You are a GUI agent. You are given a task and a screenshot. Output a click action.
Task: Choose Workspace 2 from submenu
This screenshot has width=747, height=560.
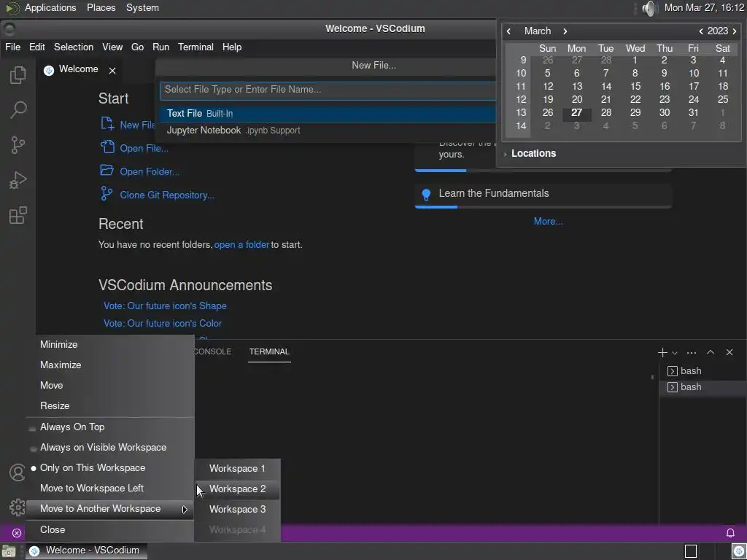pos(237,489)
